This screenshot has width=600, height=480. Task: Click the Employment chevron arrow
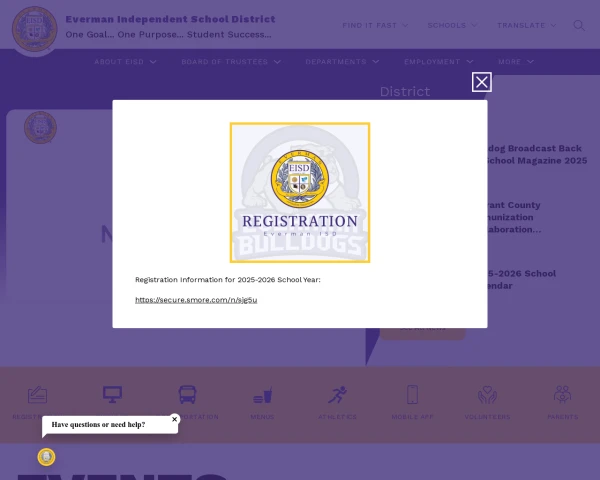click(470, 62)
